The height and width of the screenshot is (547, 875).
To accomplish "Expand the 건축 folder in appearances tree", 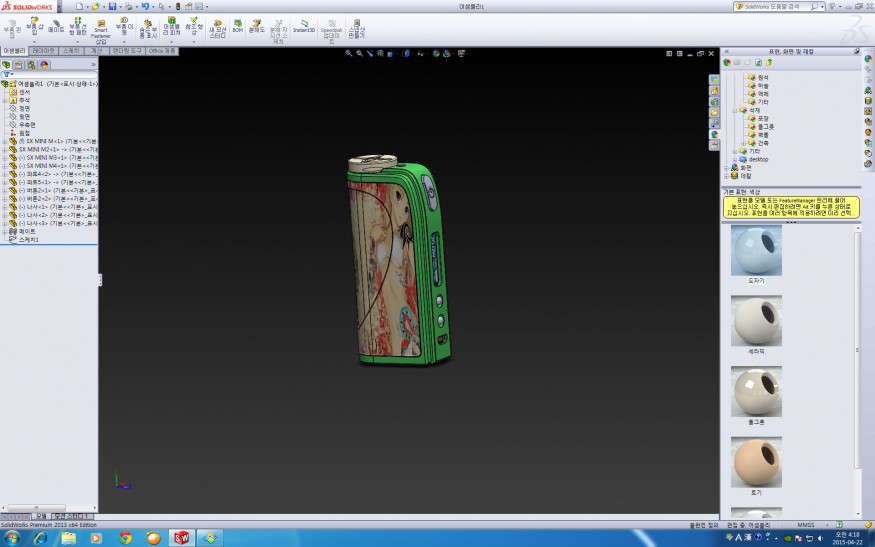I will [743, 143].
